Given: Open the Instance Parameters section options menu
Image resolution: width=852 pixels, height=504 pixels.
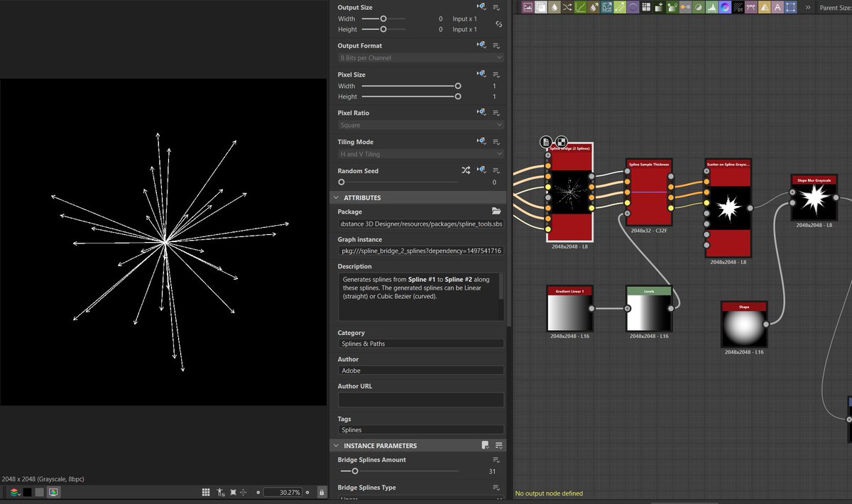Looking at the screenshot, I should click(499, 445).
